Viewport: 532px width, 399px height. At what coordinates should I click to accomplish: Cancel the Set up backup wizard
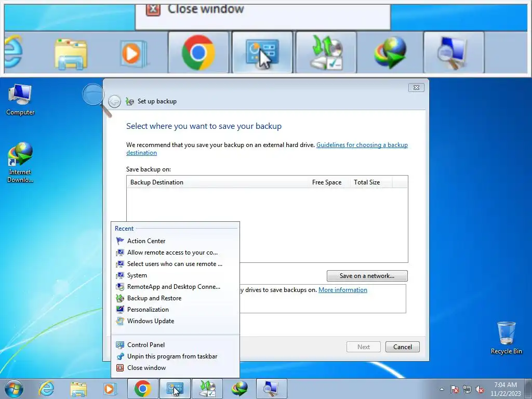tap(403, 347)
